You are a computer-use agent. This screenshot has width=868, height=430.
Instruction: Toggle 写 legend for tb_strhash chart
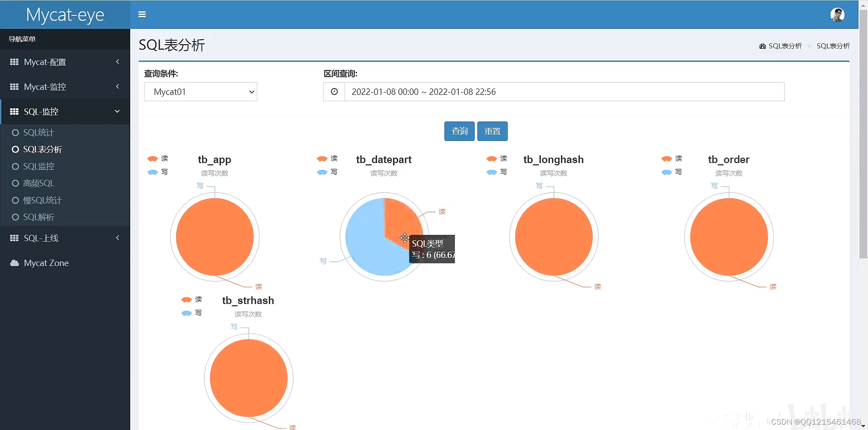[192, 313]
